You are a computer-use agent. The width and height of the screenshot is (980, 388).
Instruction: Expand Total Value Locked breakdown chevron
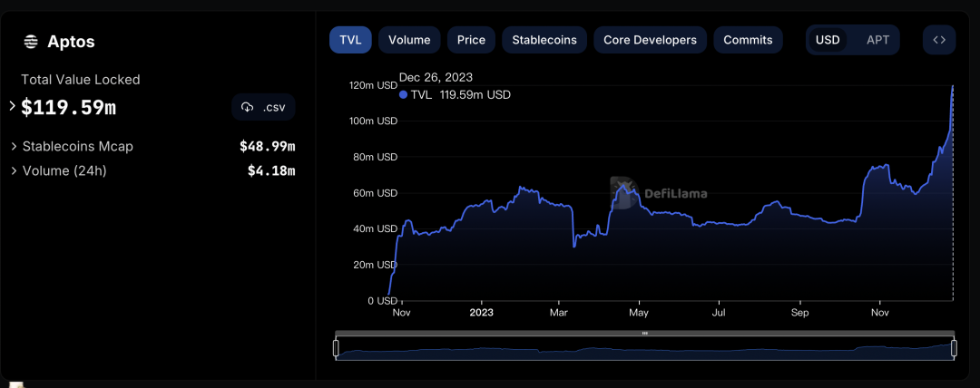click(13, 106)
